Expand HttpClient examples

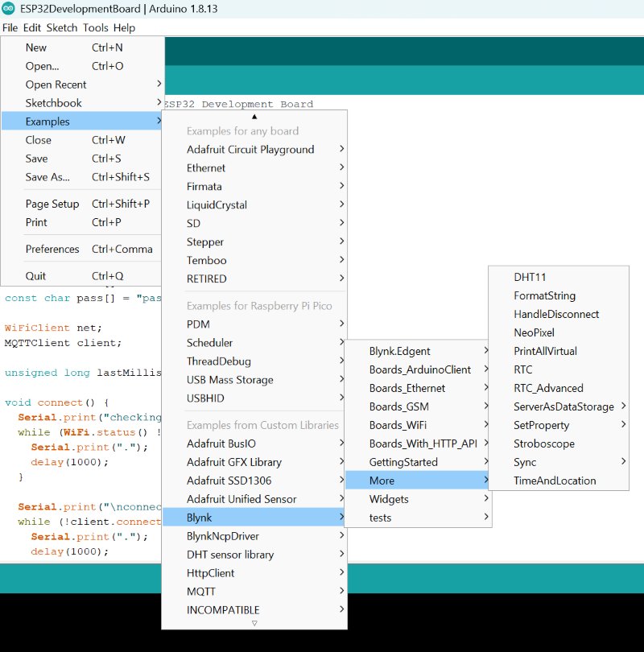click(x=254, y=573)
